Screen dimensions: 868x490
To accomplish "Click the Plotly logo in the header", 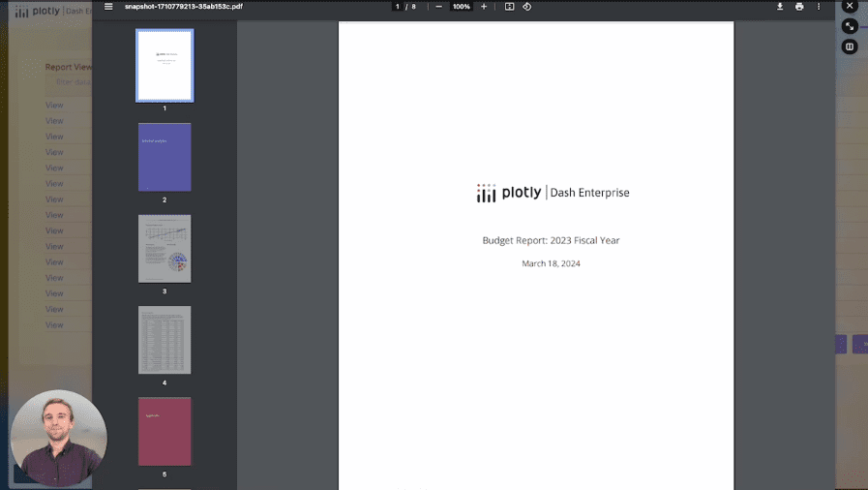I will pos(35,12).
